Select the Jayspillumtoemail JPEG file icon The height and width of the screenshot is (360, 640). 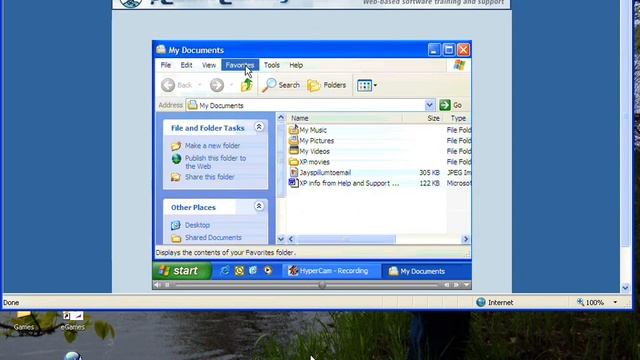tap(293, 172)
